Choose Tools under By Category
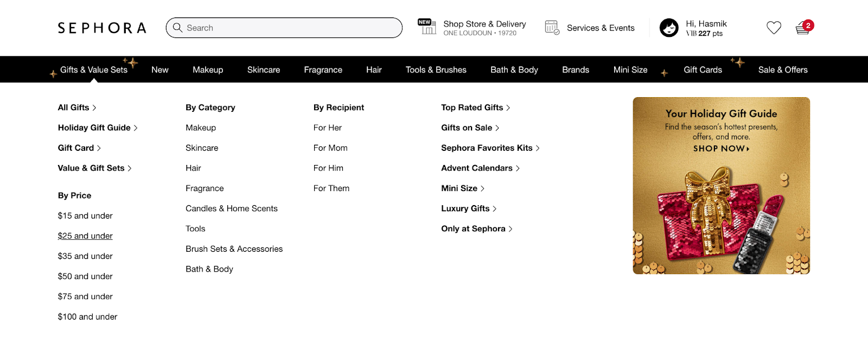 point(195,228)
